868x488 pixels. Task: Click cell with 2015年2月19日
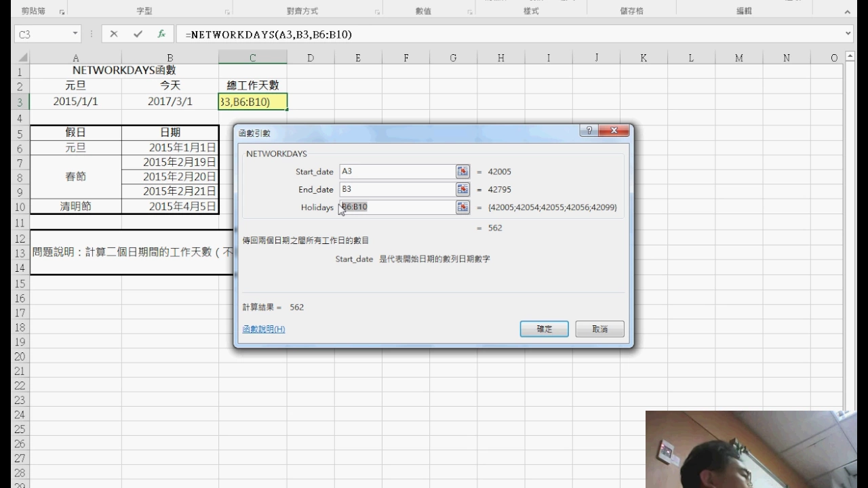point(170,162)
